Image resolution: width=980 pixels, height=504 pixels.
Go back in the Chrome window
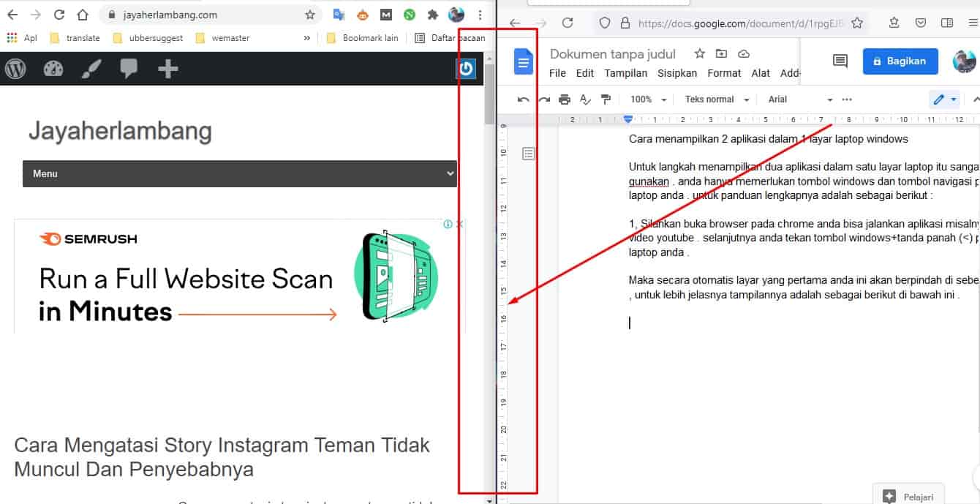(x=12, y=15)
